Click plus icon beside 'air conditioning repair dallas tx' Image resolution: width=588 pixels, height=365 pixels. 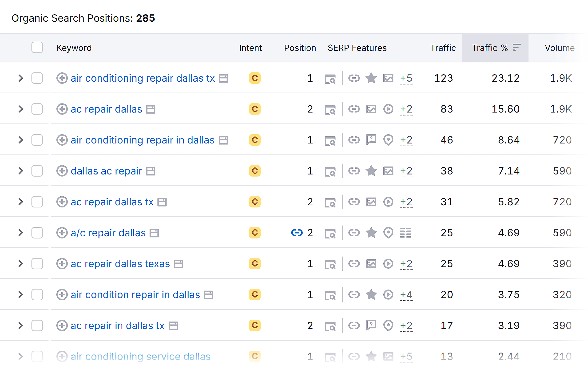(62, 78)
